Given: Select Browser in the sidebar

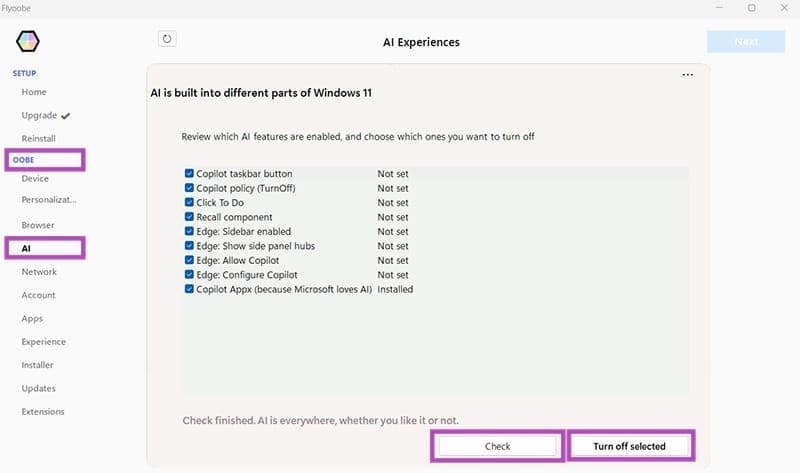Looking at the screenshot, I should 38,225.
